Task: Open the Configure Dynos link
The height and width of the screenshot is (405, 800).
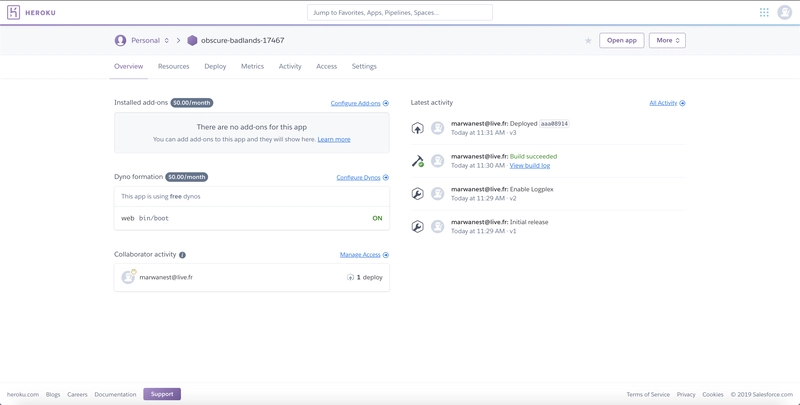Action: tap(358, 178)
